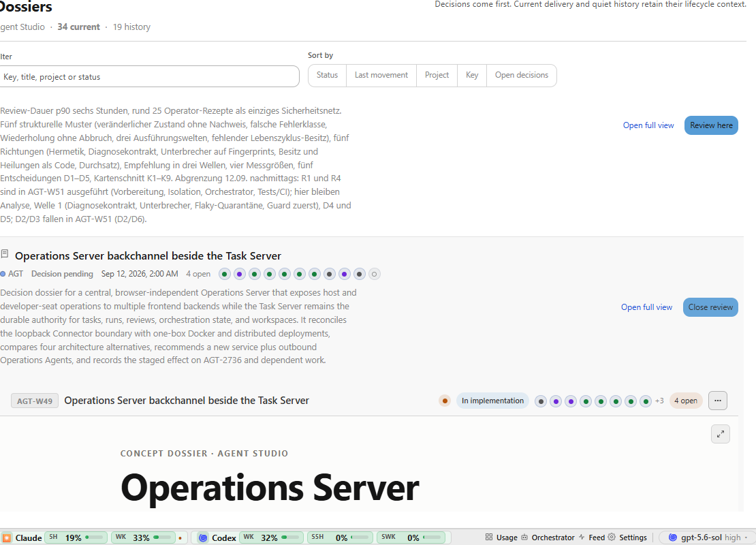Open Settings from the status bar
Image resolution: width=756 pixels, height=545 pixels.
pyautogui.click(x=628, y=538)
